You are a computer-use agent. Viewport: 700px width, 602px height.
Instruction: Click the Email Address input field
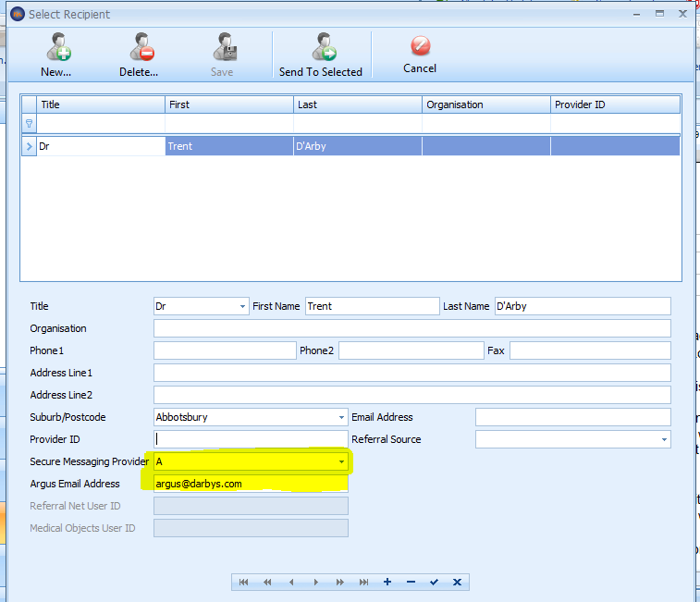[572, 417]
